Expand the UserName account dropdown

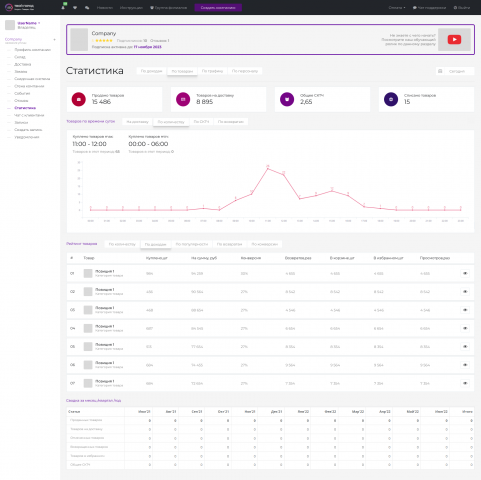tap(29, 23)
